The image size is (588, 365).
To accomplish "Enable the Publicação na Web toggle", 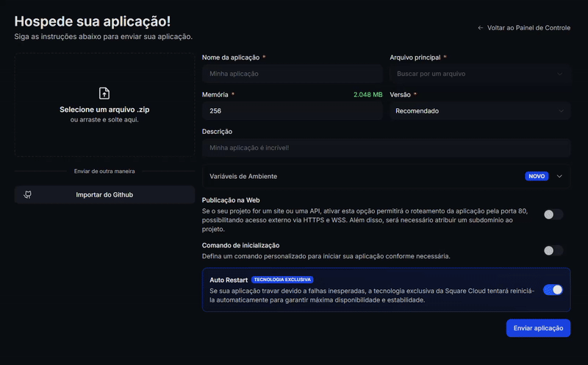I will [x=553, y=214].
